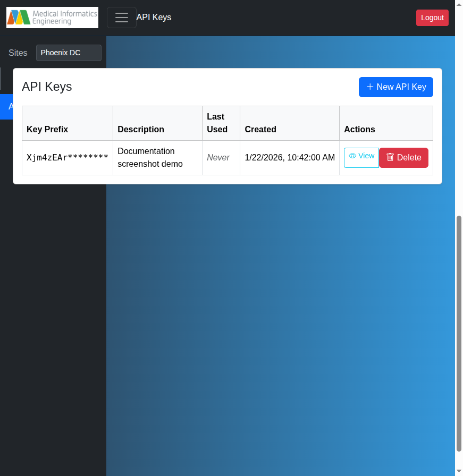Click the scrollbar up arrow

click(459, 4)
